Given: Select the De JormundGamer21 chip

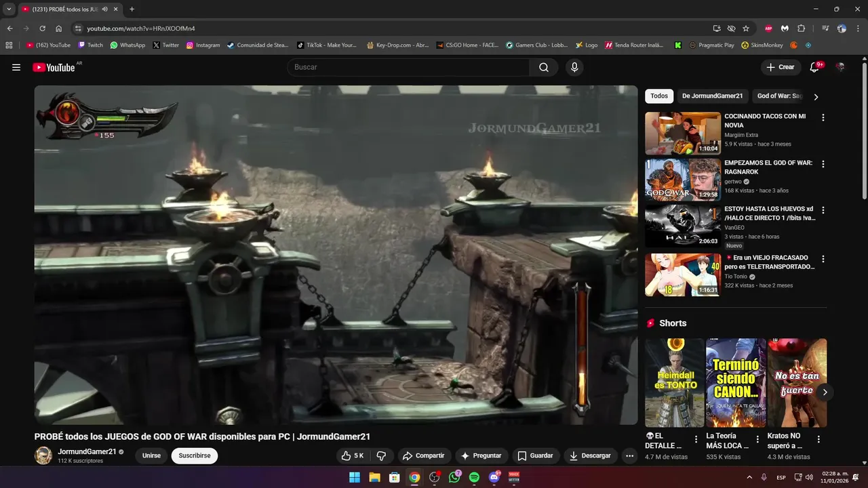Looking at the screenshot, I should point(713,96).
